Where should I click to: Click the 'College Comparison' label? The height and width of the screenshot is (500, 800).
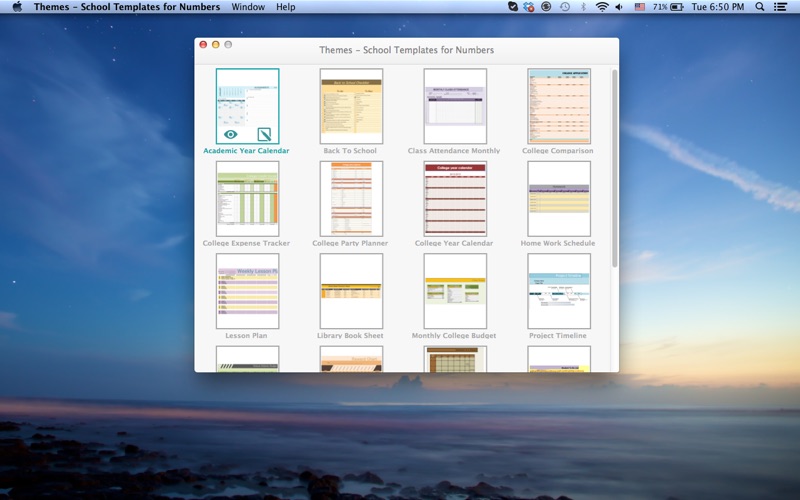pyautogui.click(x=558, y=151)
